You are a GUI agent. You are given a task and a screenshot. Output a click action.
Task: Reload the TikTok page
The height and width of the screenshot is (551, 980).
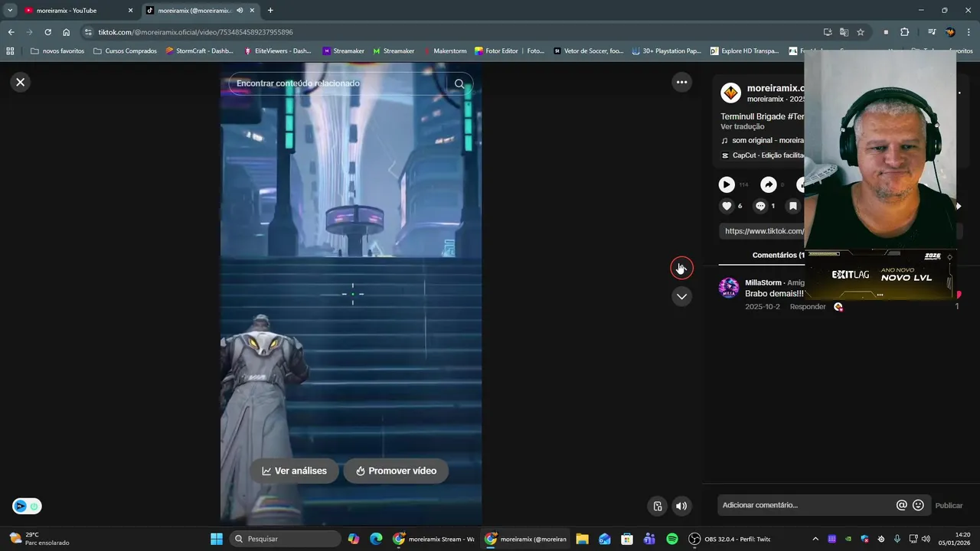pos(47,32)
